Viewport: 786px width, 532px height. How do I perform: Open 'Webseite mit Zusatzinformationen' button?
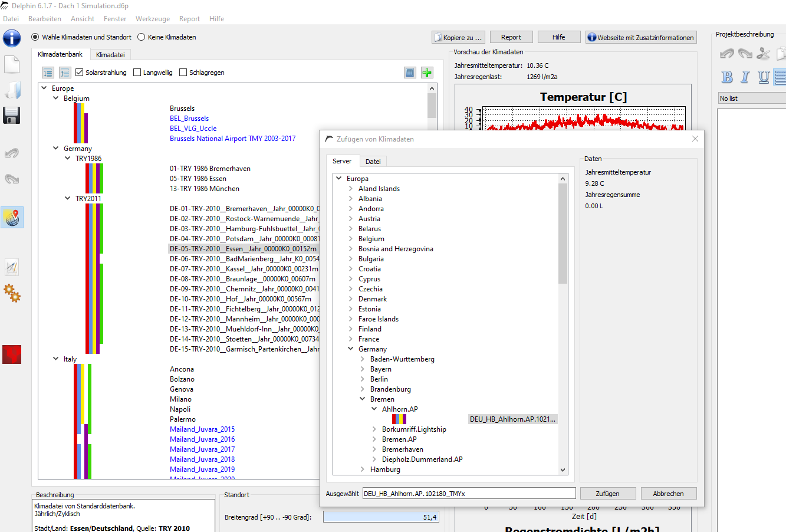[641, 37]
